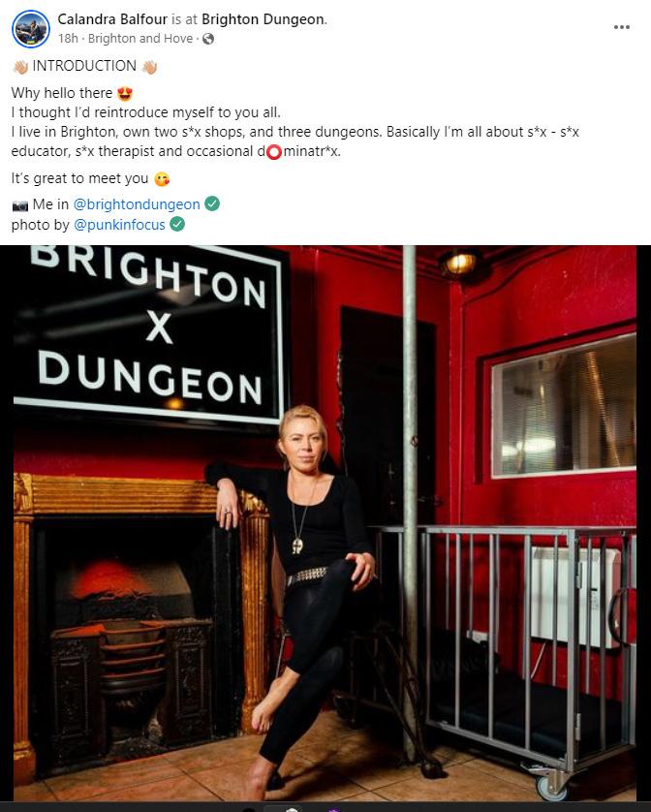Screen dimensions: 651x812
Task: Click the waving hand emoji before INTRODUCTION
Action: [x=20, y=67]
